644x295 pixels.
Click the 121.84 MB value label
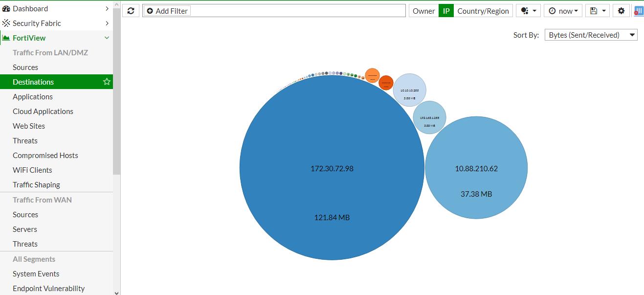point(332,217)
